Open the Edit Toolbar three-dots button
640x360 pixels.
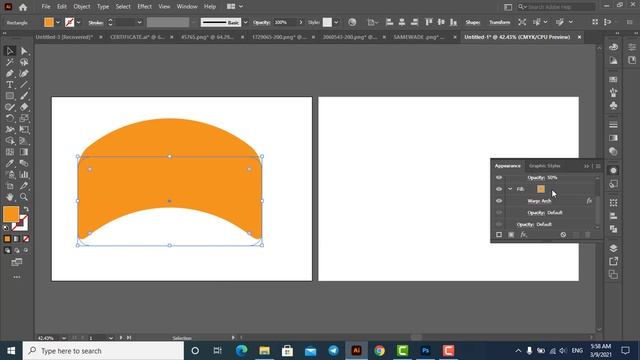point(17,277)
